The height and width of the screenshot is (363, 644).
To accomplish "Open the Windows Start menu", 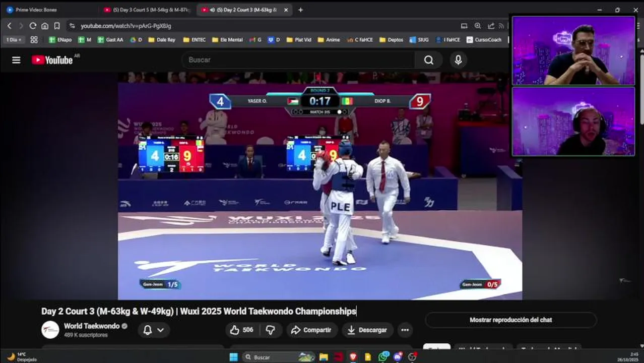I will 233,357.
